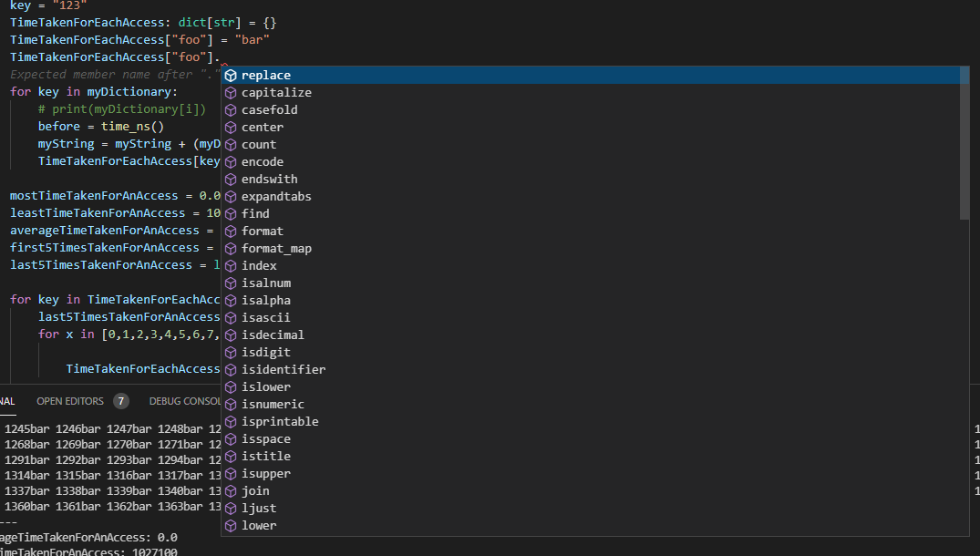Viewport: 980px width, 556px height.
Task: Click the method icon beside "istitle"
Action: 230,456
